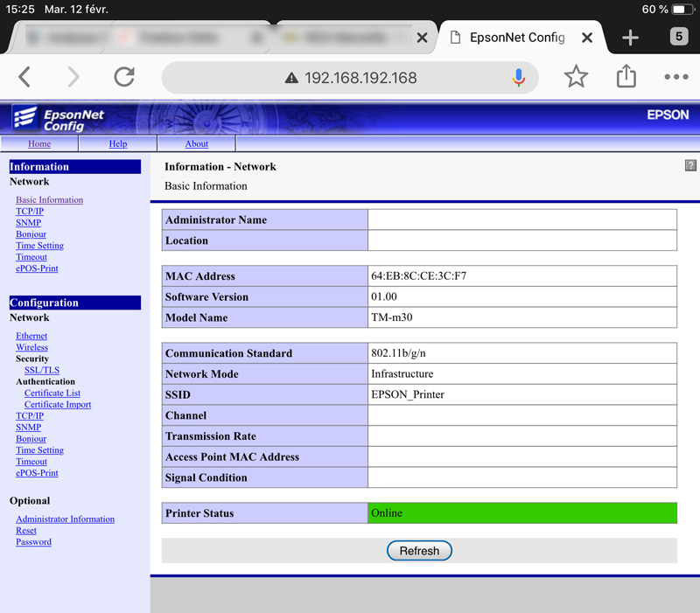Open the Home menu link

click(x=39, y=143)
